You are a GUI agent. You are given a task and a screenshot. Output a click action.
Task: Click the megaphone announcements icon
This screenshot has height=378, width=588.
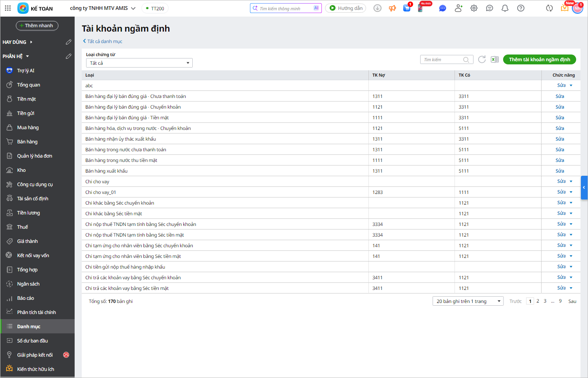pyautogui.click(x=392, y=8)
